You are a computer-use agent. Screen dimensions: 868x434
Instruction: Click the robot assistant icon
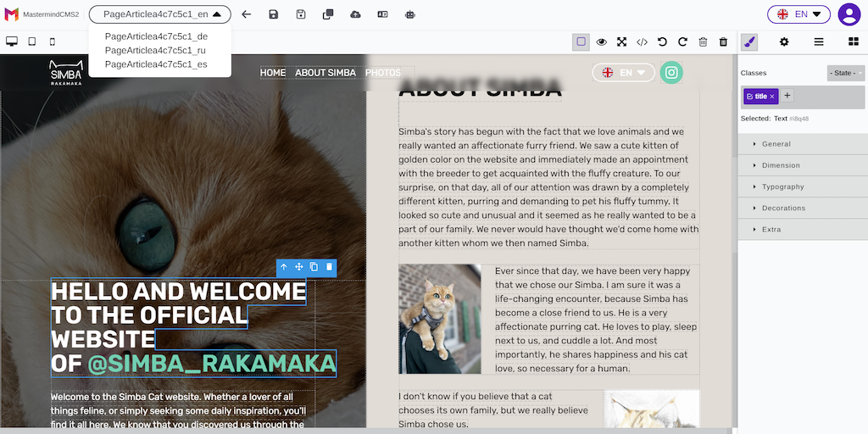click(x=410, y=14)
